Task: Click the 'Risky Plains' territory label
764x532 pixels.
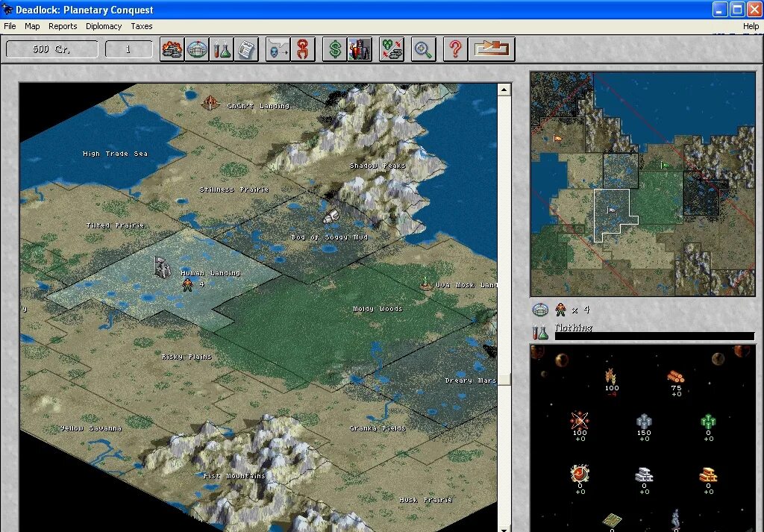Action: (x=187, y=357)
